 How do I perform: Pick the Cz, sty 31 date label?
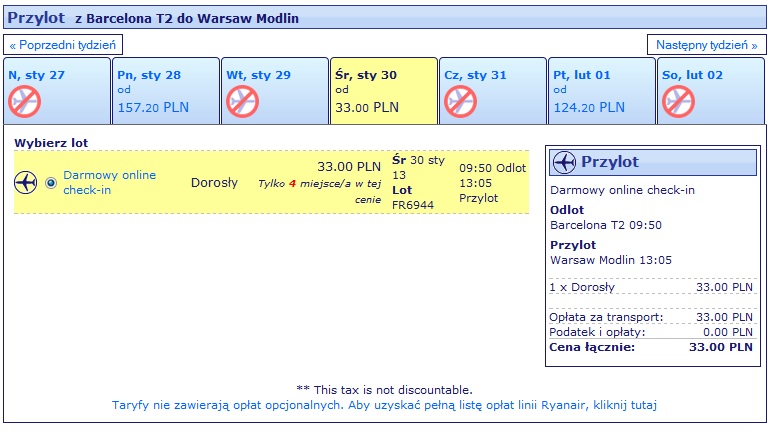click(475, 75)
